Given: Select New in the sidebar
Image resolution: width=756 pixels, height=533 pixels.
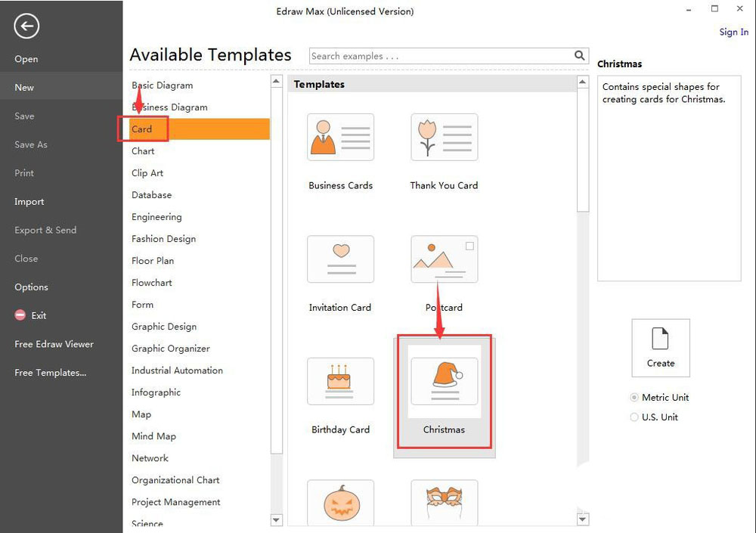Looking at the screenshot, I should 61,87.
